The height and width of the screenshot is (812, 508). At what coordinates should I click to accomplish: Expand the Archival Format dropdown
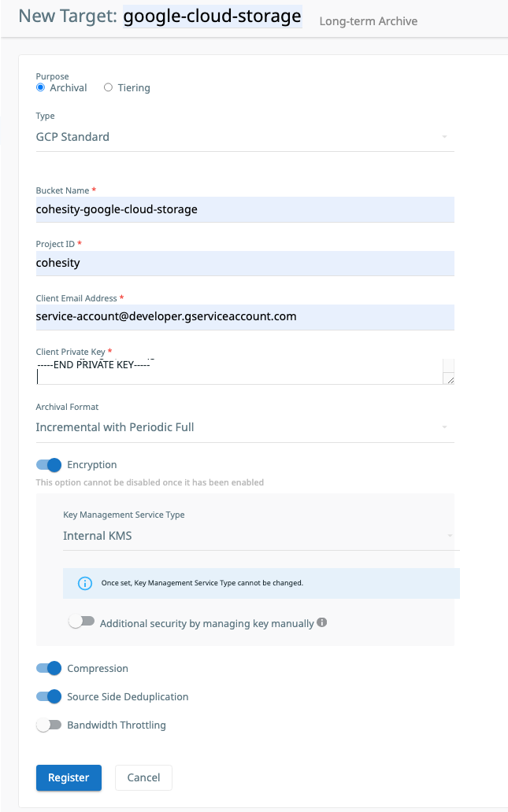pyautogui.click(x=244, y=427)
